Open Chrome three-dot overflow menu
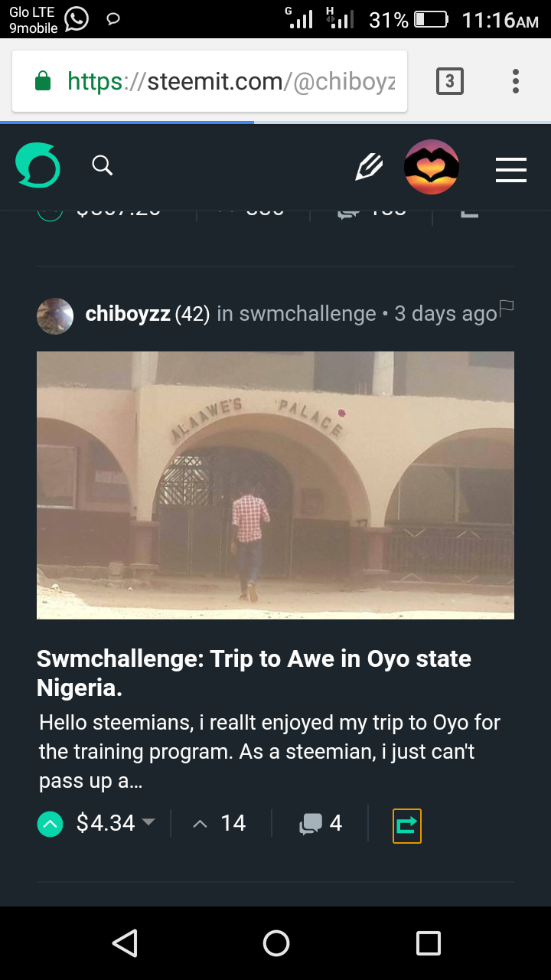This screenshot has width=551, height=980. pyautogui.click(x=515, y=81)
